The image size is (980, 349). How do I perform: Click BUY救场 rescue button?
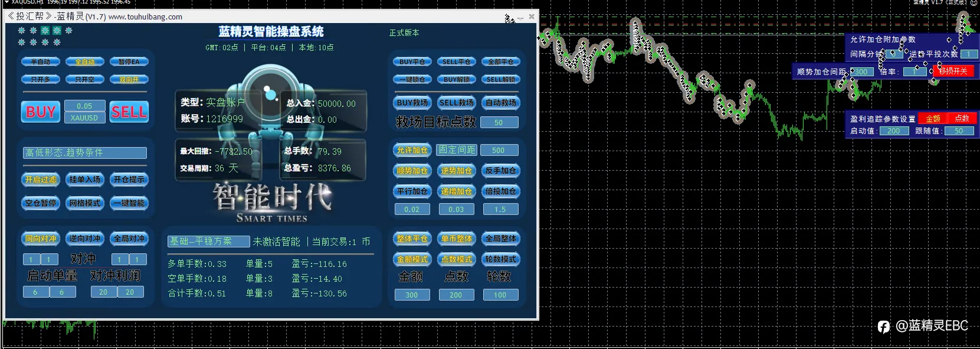412,103
